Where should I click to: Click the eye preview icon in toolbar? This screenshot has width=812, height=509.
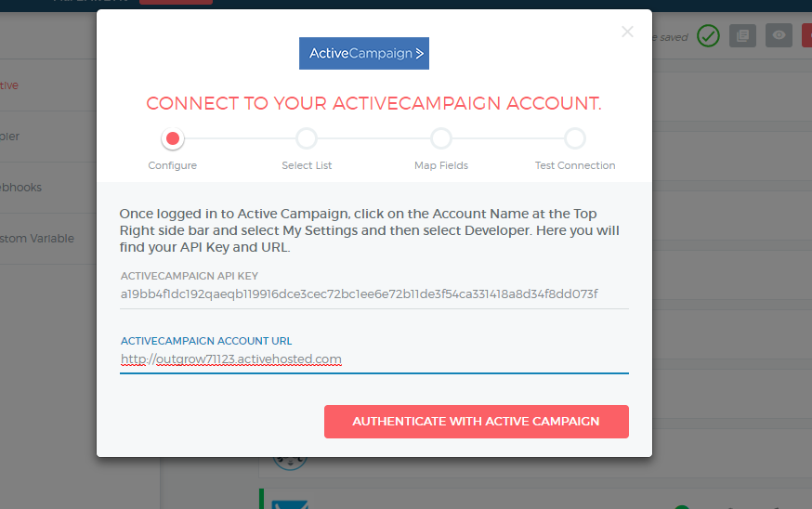(x=779, y=35)
